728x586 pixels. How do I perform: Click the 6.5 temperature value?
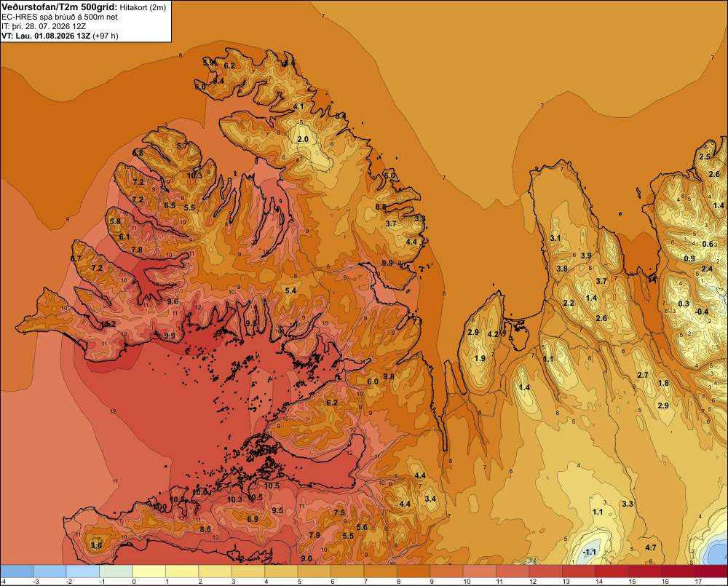click(170, 205)
